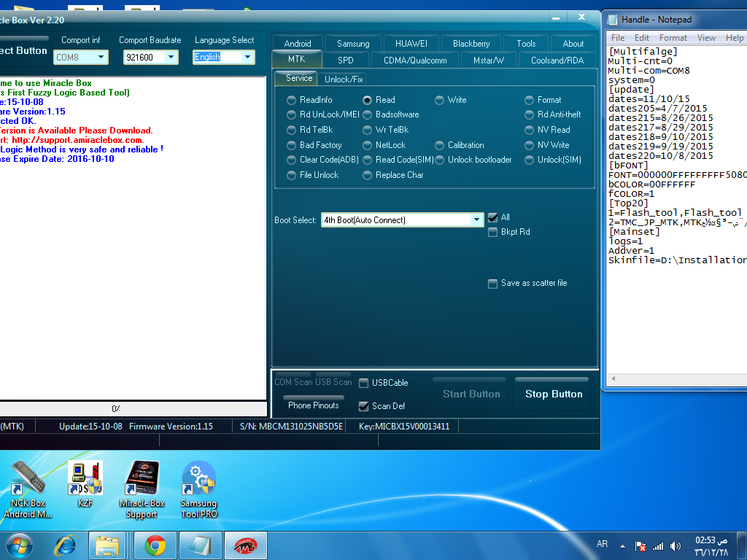Click Notepad horizontal scrollbar left arrow

point(614,379)
